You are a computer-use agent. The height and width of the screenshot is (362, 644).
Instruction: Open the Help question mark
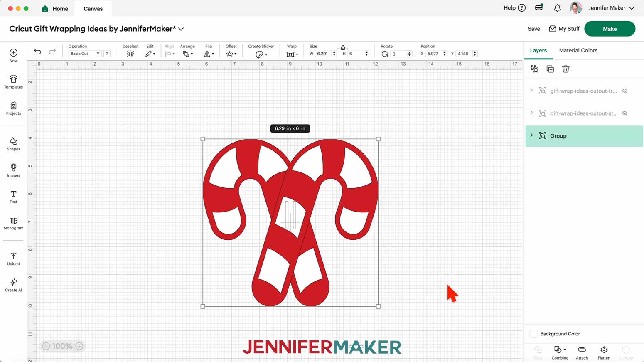pyautogui.click(x=522, y=8)
